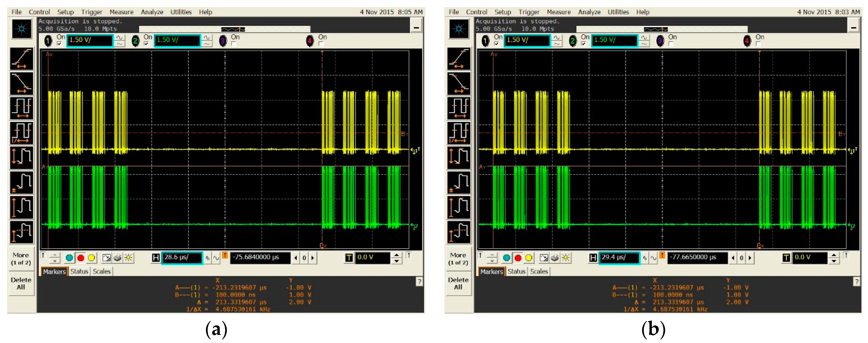The width and height of the screenshot is (868, 343).
Task: Increase trigger level with up arrow in scope (a)
Action: (397, 255)
